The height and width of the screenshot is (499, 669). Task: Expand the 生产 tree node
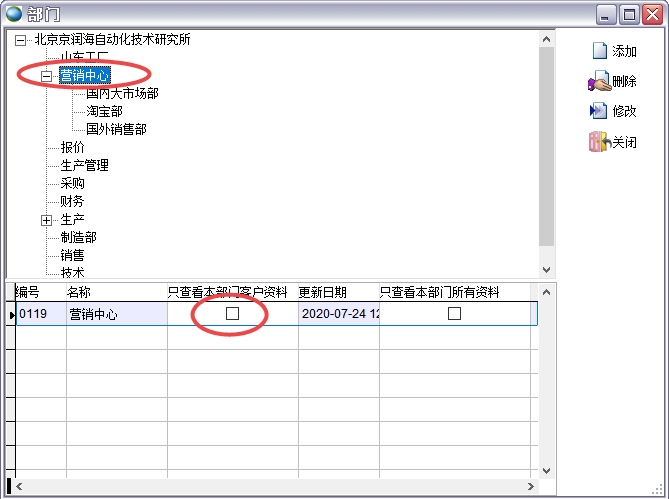click(x=46, y=220)
